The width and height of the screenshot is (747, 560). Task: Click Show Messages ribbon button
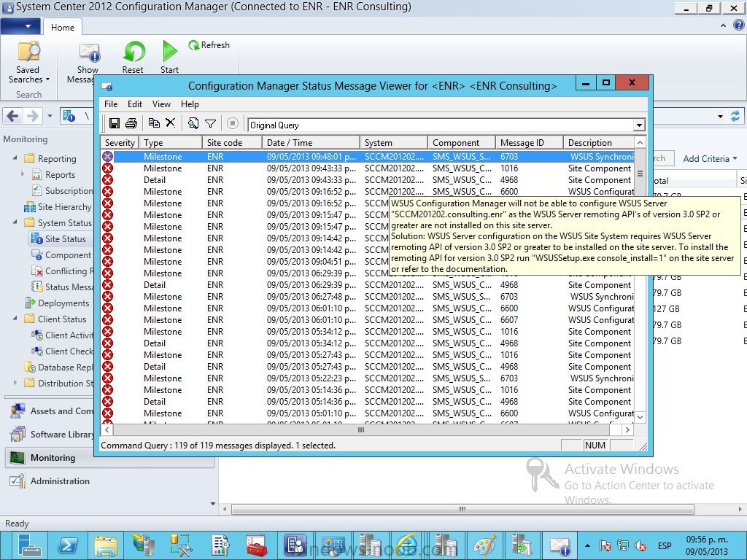click(x=87, y=63)
